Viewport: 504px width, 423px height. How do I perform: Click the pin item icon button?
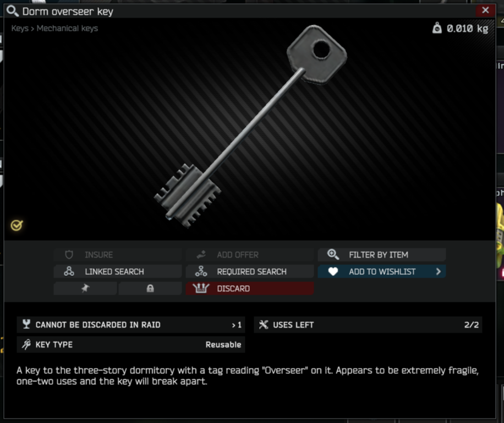(x=85, y=288)
